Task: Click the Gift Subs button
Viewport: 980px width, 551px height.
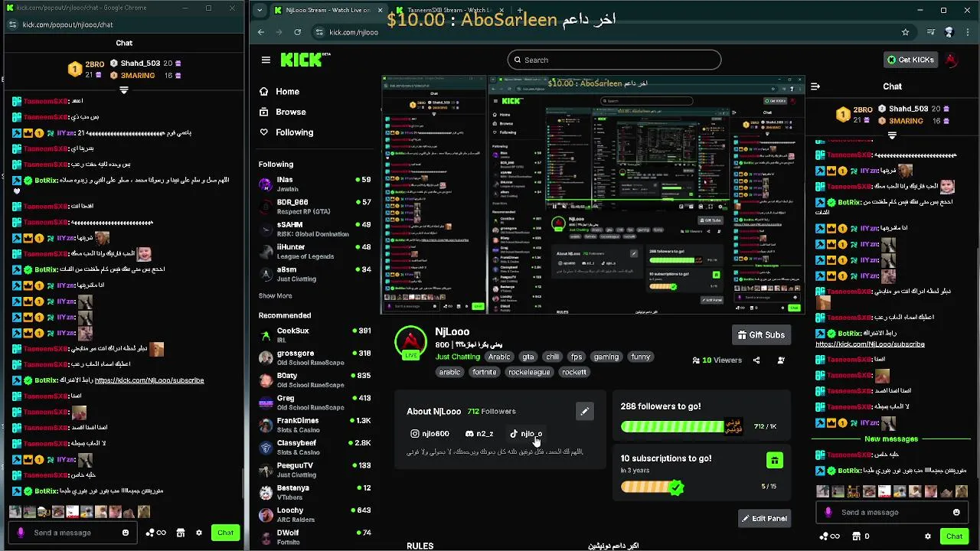Action: pos(761,335)
